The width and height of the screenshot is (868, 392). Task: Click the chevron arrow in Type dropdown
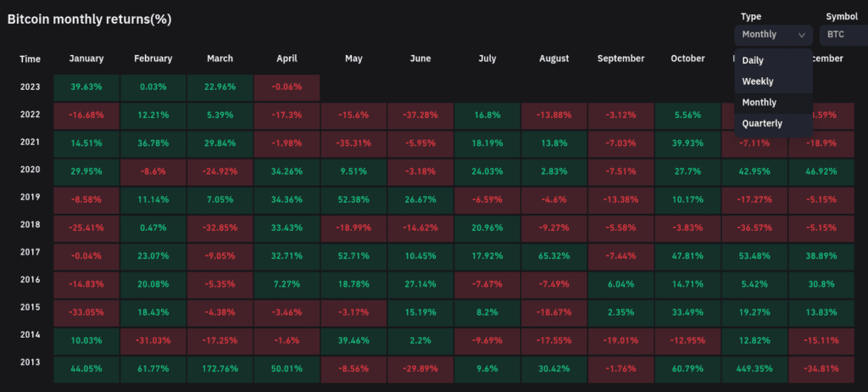tap(801, 35)
